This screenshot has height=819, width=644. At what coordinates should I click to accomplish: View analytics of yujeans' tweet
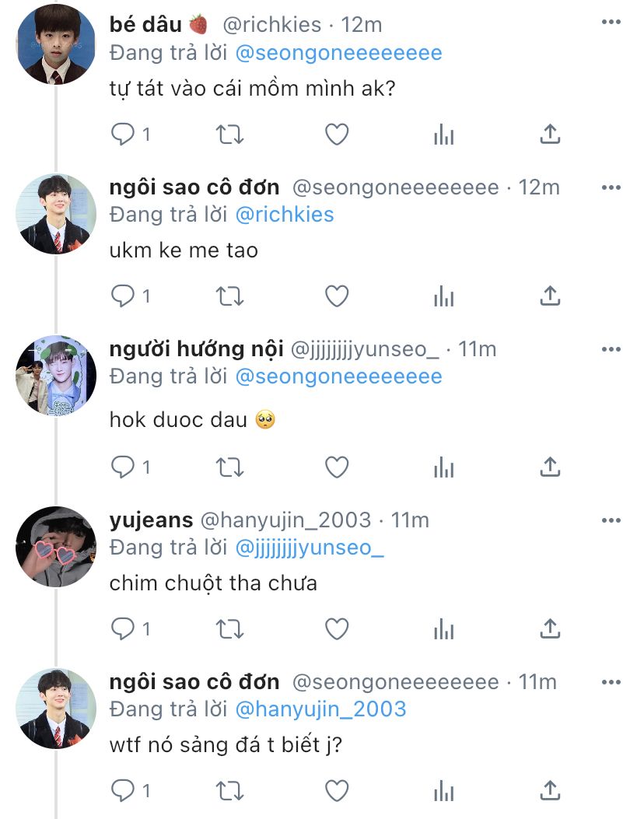[443, 628]
